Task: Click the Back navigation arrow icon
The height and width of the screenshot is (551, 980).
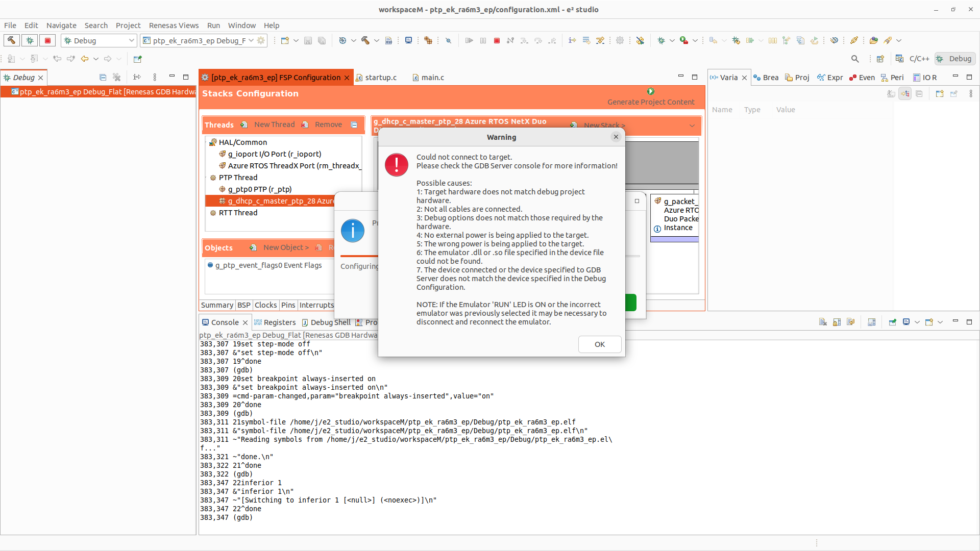Action: (x=85, y=59)
